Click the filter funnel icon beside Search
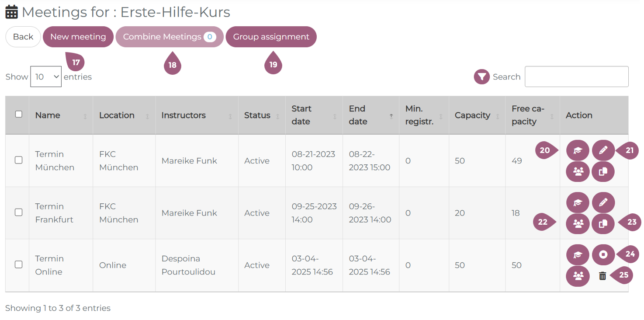 [x=481, y=77]
